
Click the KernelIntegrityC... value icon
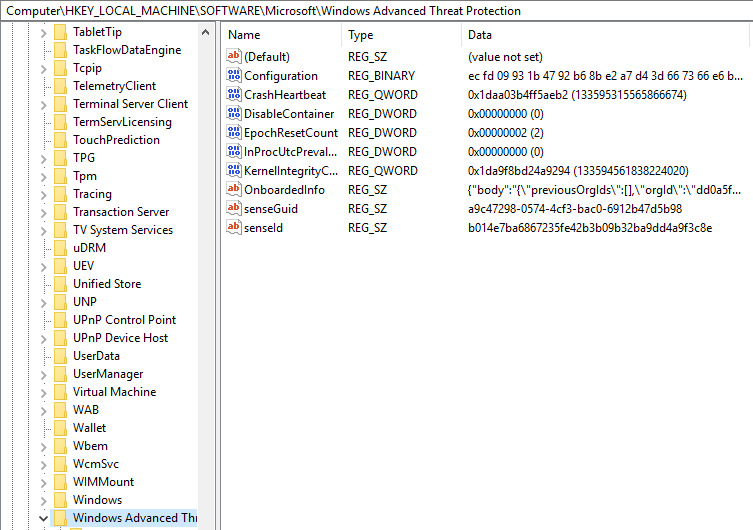[233, 170]
